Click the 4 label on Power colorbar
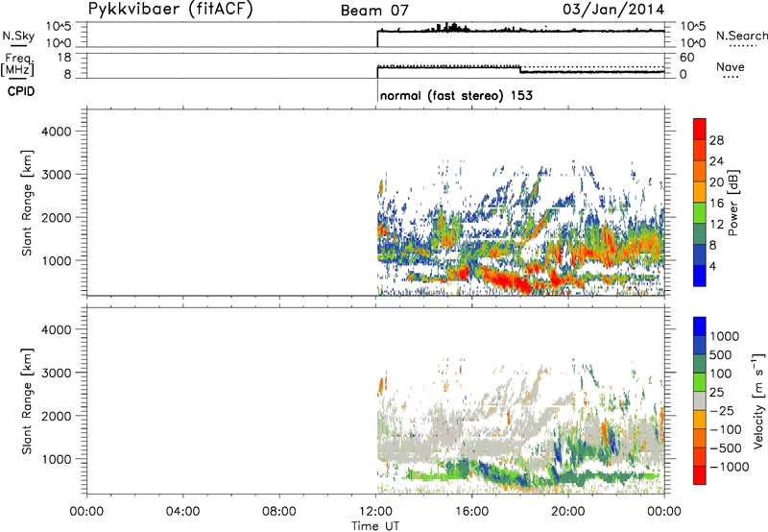 713,266
